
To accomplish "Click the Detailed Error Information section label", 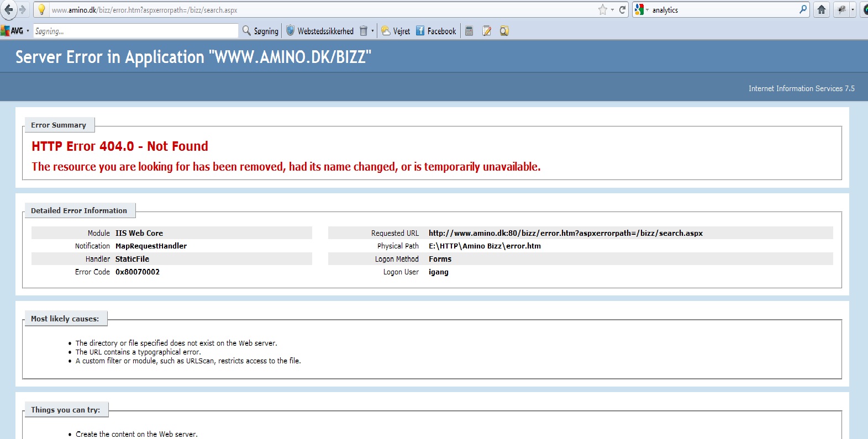I will pyautogui.click(x=79, y=210).
